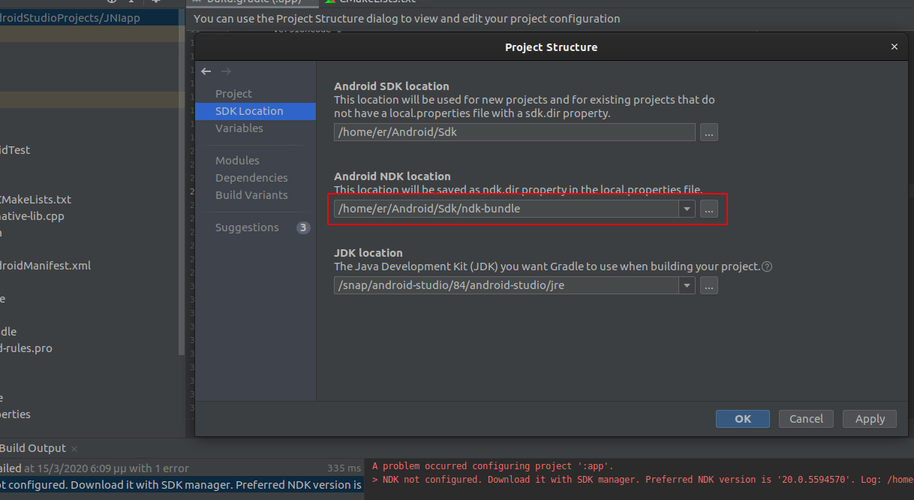Click the back arrow in Project Structure
The image size is (914, 500).
pos(206,72)
